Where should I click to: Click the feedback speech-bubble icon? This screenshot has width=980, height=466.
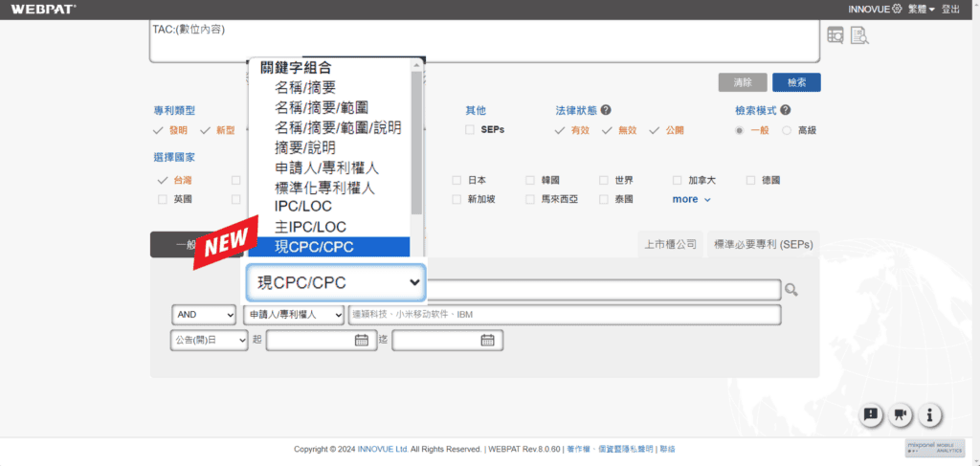click(871, 414)
